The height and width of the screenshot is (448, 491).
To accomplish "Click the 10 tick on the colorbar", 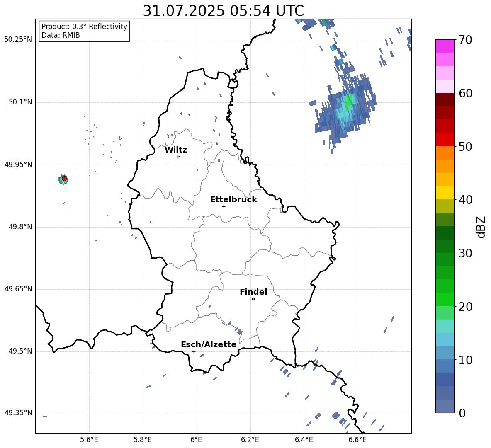I will tap(465, 360).
